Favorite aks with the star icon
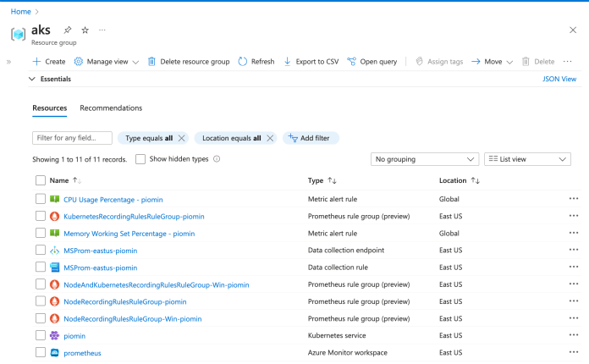The width and height of the screenshot is (589, 364). 85,30
